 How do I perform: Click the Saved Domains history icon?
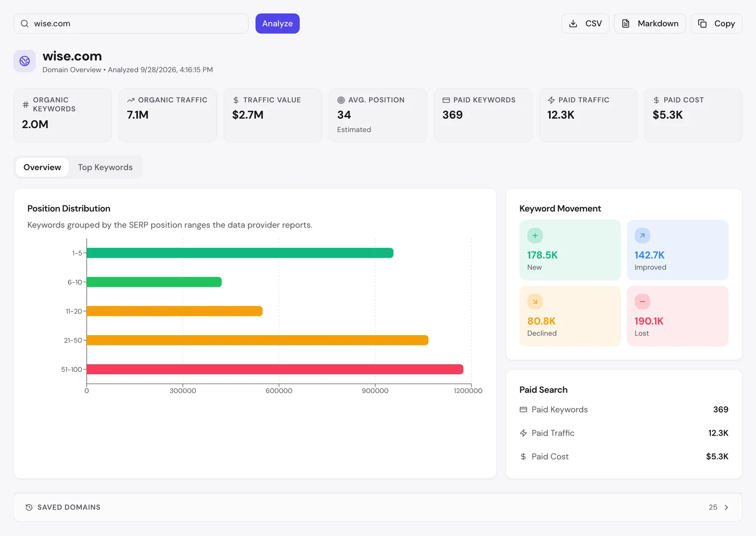click(29, 507)
